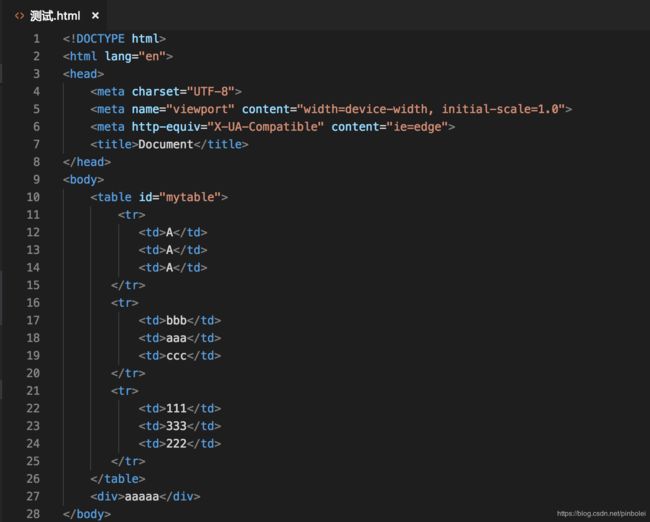Click the closing tr tag on line 25
Viewport: 650px width, 522px height.
click(128, 461)
